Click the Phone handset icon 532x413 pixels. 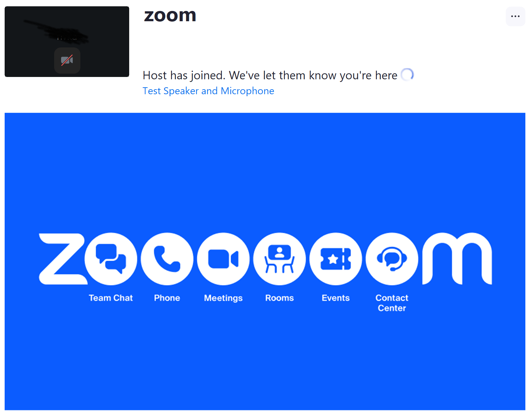(x=167, y=259)
